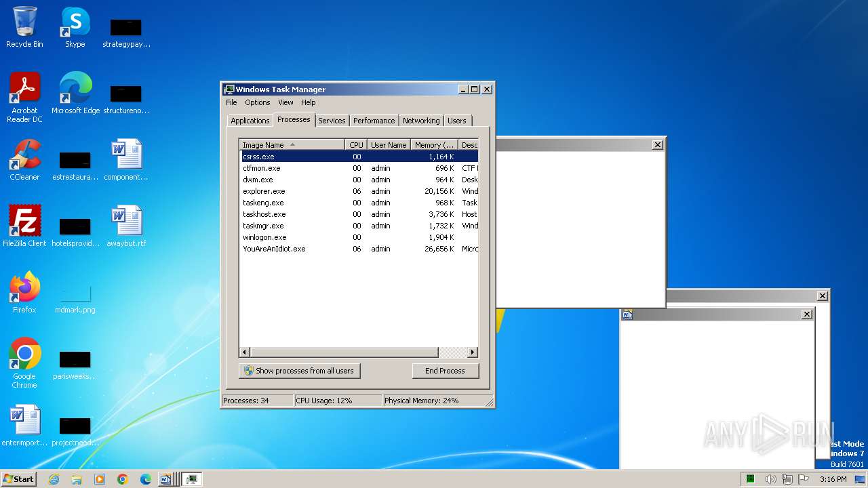Open the Help menu
Viewport: 868px width, 488px height.
tap(309, 102)
